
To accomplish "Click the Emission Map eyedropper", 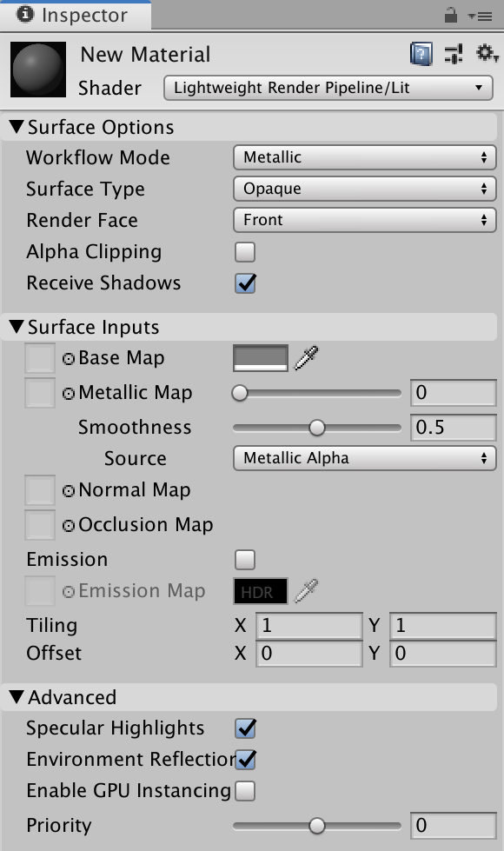I will pyautogui.click(x=306, y=591).
